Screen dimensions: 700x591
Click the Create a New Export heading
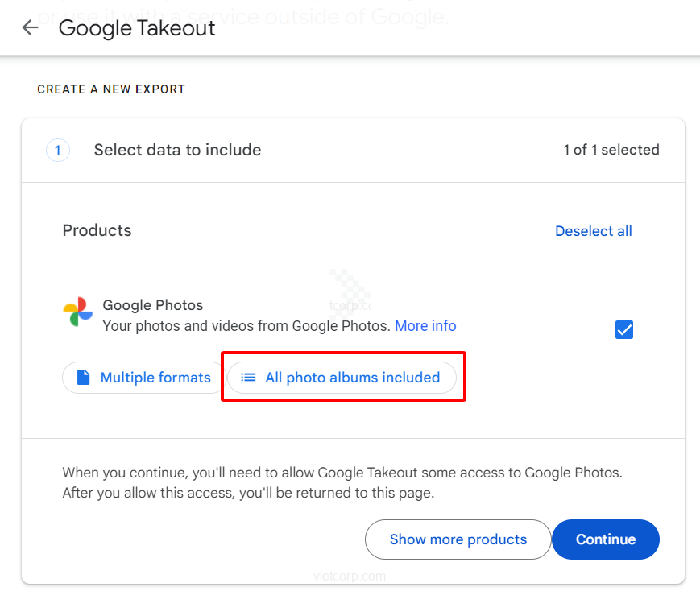pos(111,89)
